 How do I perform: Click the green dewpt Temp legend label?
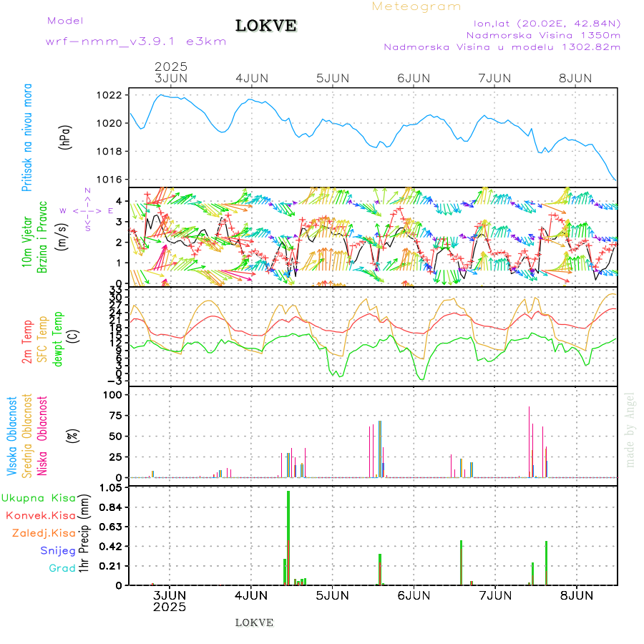point(59,338)
